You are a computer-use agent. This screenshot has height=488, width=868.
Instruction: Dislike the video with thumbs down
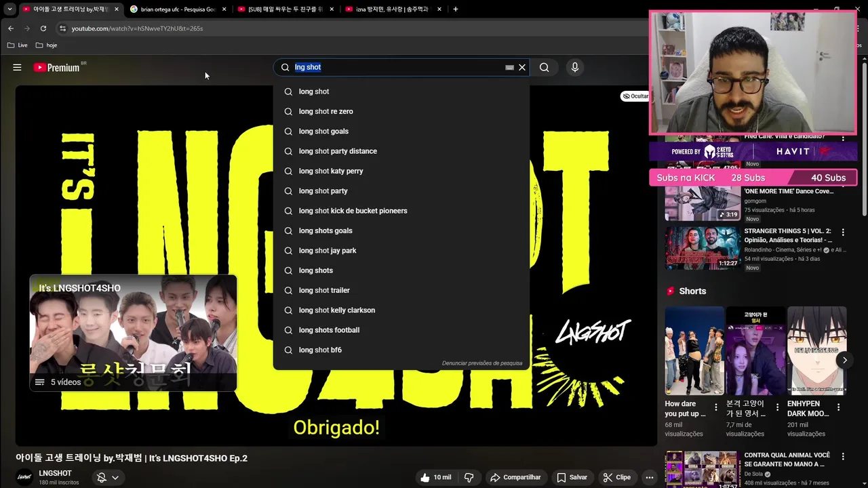(x=469, y=477)
